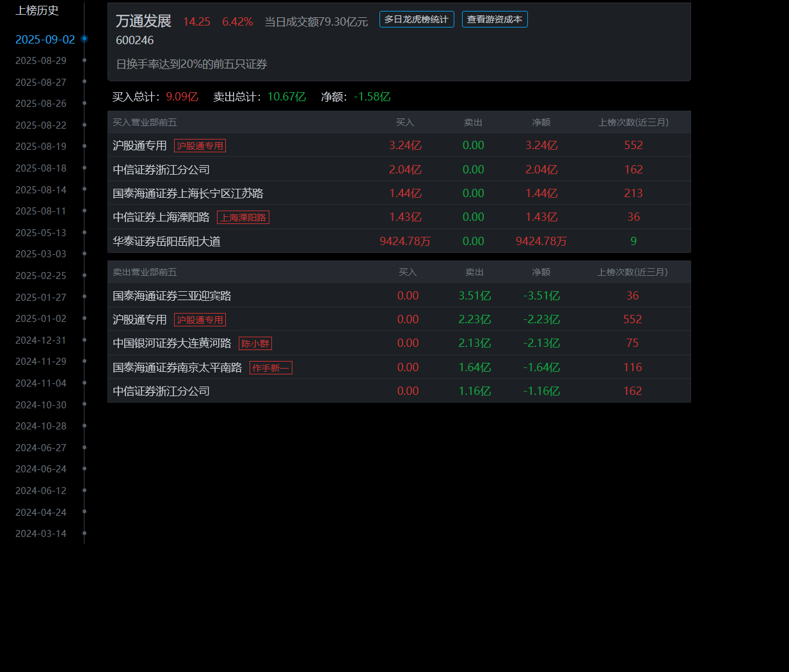The width and height of the screenshot is (789, 672).
Task: Select history date 2024-12-31
Action: click(x=41, y=340)
